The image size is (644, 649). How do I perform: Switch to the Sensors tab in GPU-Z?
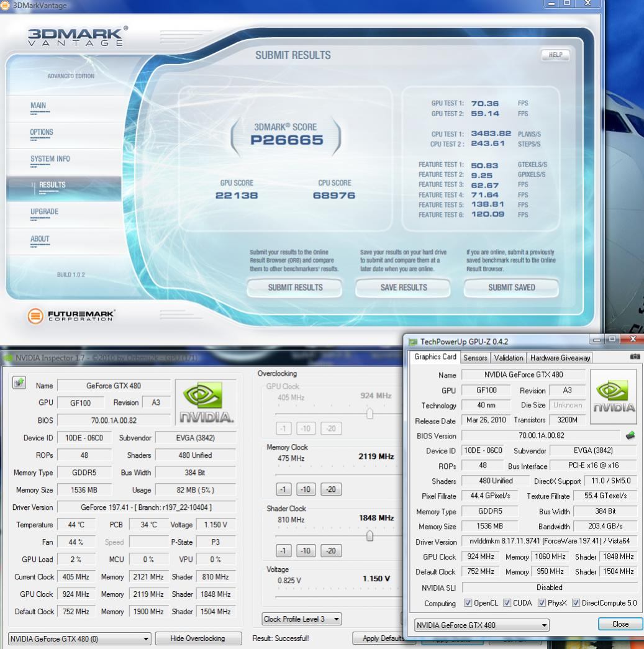coord(475,358)
